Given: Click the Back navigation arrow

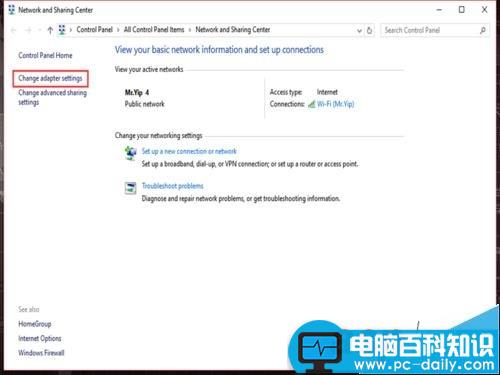Looking at the screenshot, I should [14, 30].
